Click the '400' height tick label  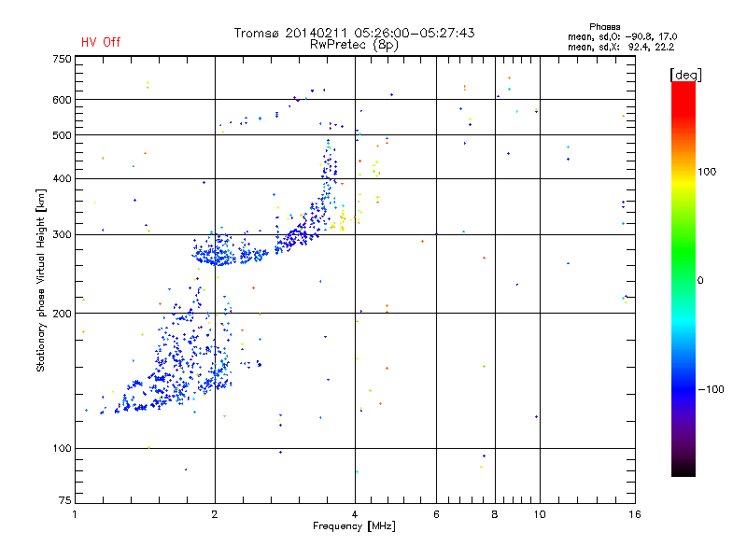tap(62, 178)
